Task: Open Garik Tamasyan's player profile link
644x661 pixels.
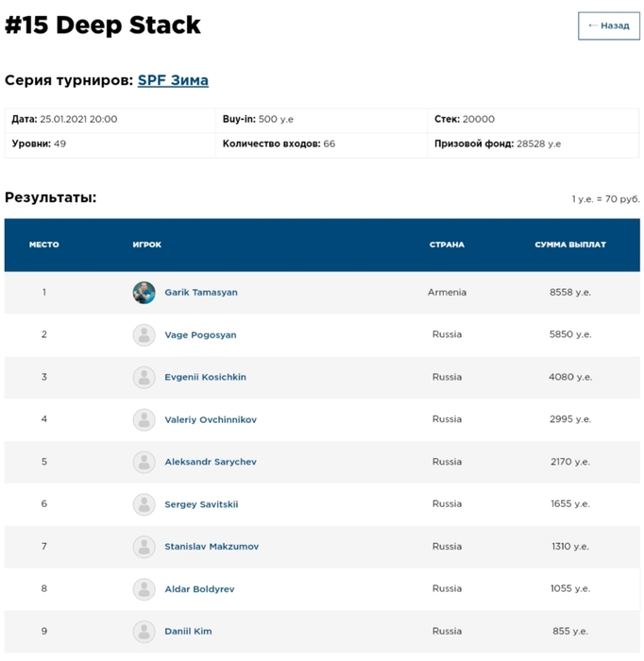Action: click(x=201, y=292)
